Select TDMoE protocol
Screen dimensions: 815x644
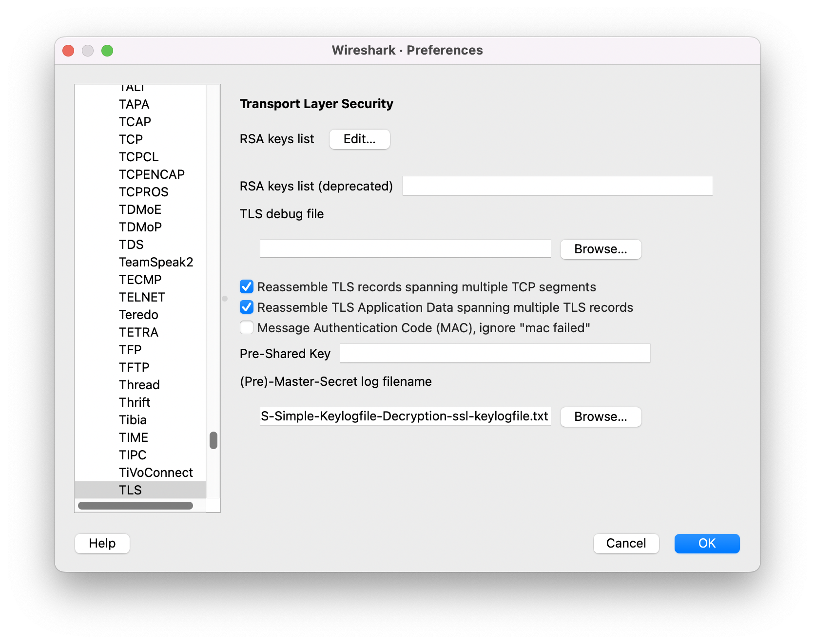pos(140,209)
